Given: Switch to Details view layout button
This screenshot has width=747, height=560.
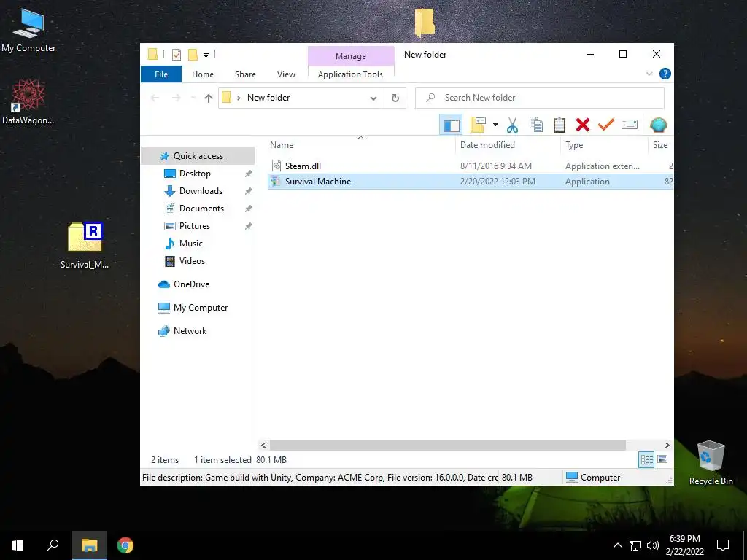Looking at the screenshot, I should [646, 459].
